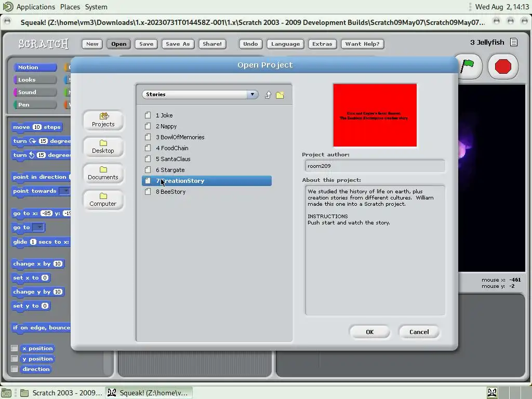The height and width of the screenshot is (399, 532).
Task: Open project notes icon beside 3 Jellyfish
Action: point(514,43)
